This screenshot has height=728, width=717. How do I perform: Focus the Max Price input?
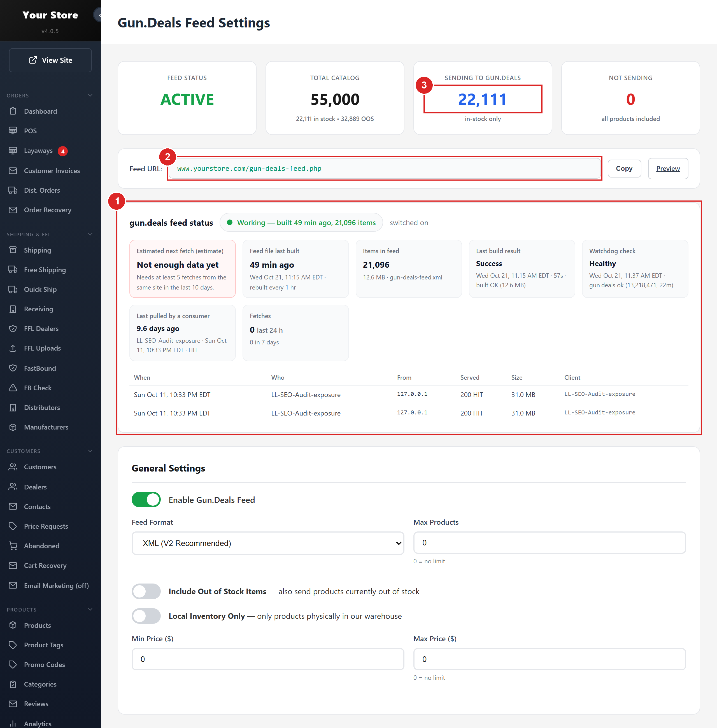(x=550, y=659)
